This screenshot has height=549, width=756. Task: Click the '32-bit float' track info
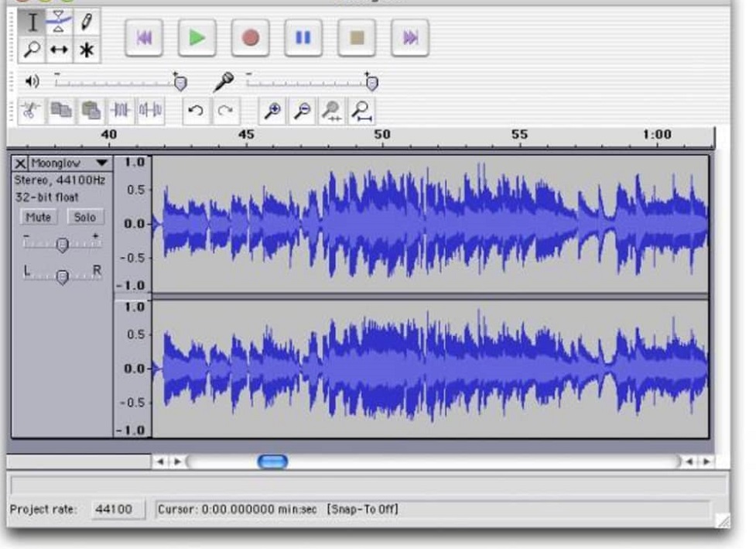46,197
